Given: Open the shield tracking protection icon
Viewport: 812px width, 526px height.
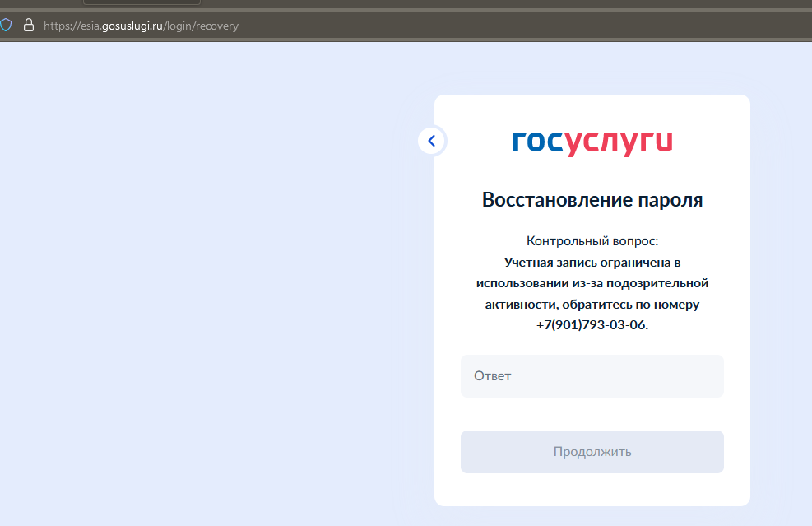Looking at the screenshot, I should tap(6, 25).
